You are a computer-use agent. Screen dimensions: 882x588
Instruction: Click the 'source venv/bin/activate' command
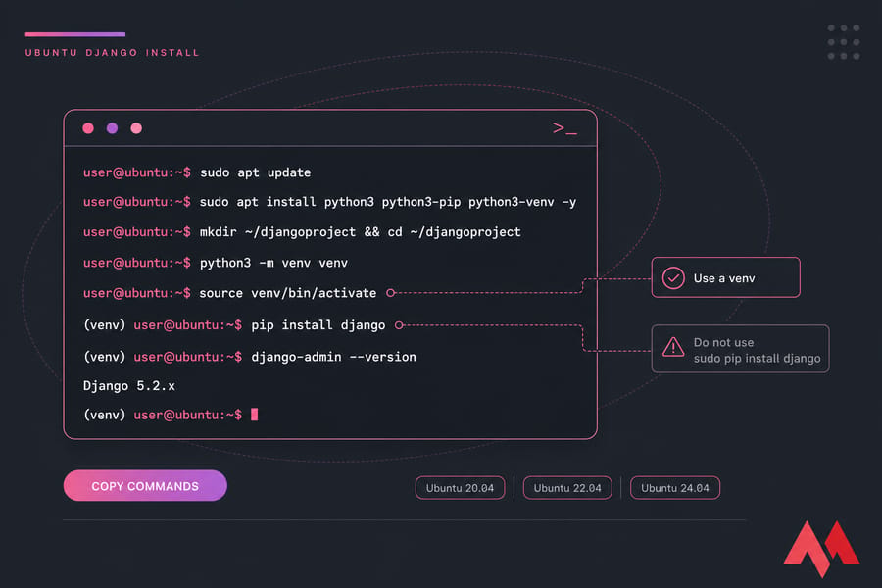(287, 293)
